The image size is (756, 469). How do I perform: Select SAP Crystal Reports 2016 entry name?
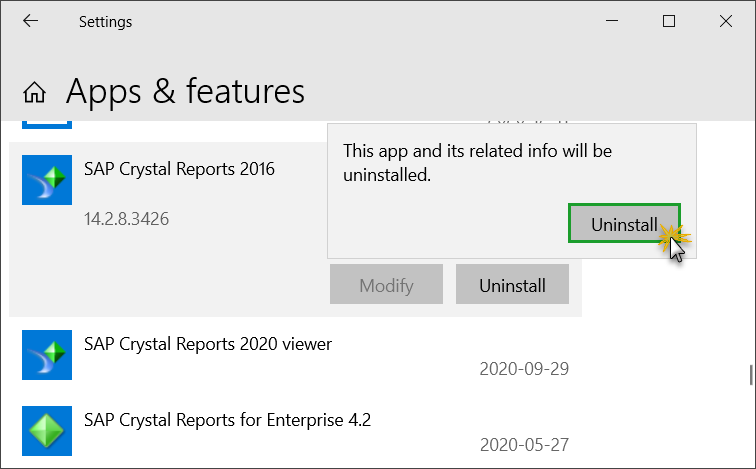click(179, 169)
